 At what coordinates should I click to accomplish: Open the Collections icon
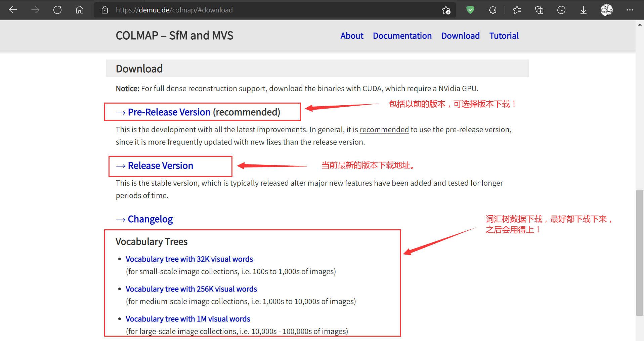pos(539,10)
